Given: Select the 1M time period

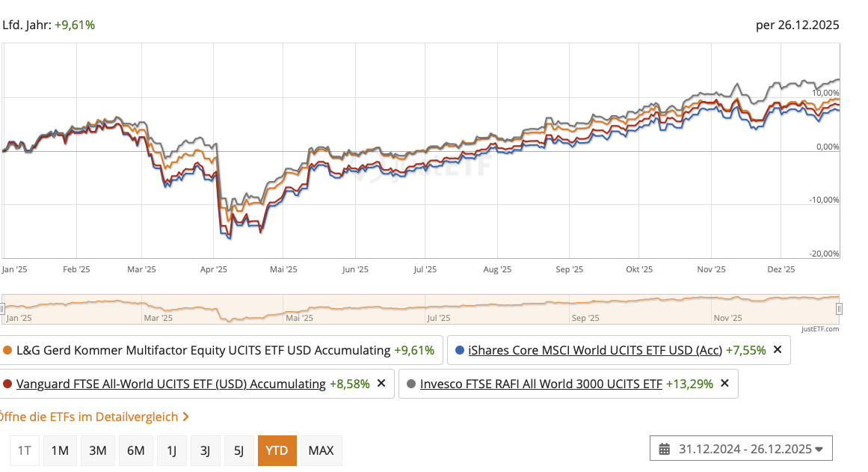Looking at the screenshot, I should [60, 450].
